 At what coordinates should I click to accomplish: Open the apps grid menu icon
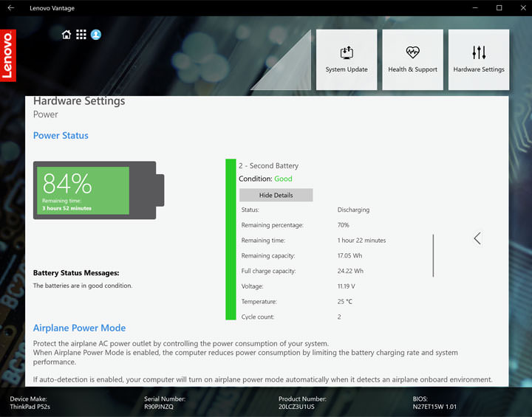(81, 35)
